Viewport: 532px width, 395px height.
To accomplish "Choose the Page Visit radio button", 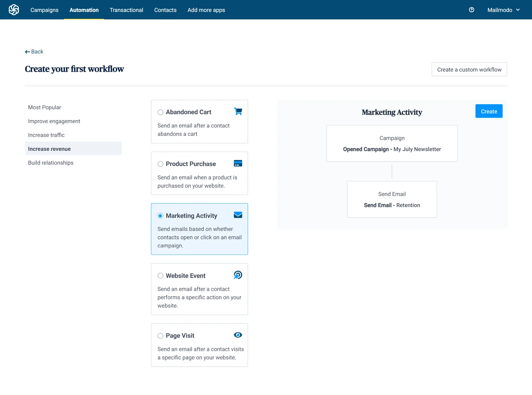I will click(160, 336).
